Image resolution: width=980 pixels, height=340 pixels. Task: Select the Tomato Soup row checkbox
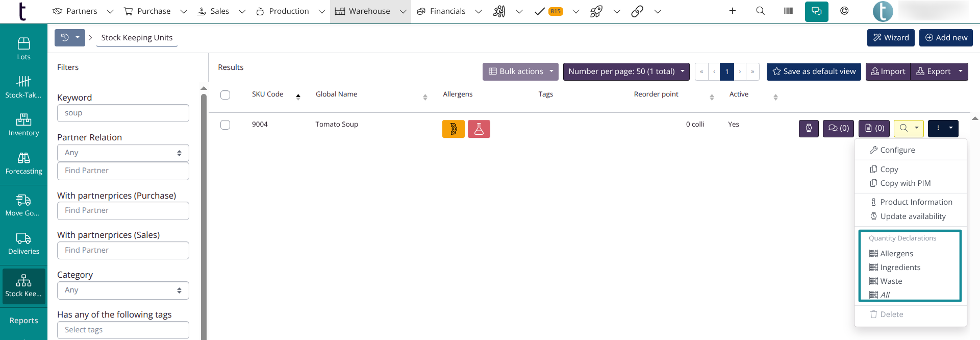point(225,125)
